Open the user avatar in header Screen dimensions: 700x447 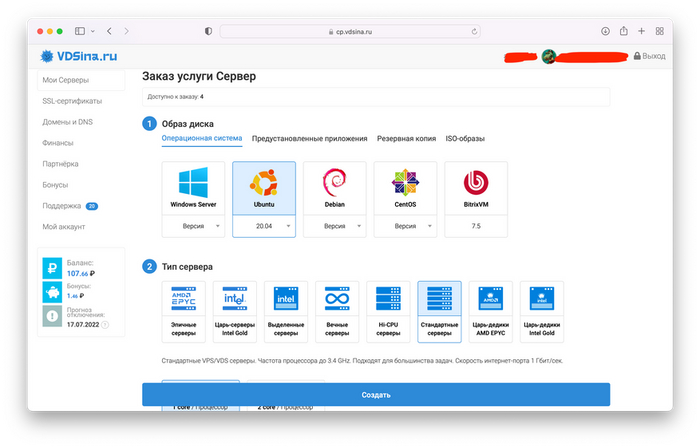(x=549, y=56)
